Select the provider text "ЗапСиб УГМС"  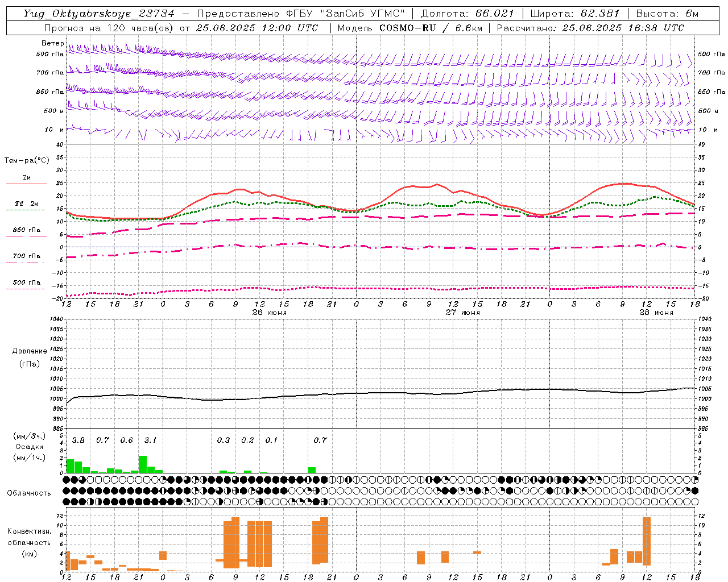point(363,14)
